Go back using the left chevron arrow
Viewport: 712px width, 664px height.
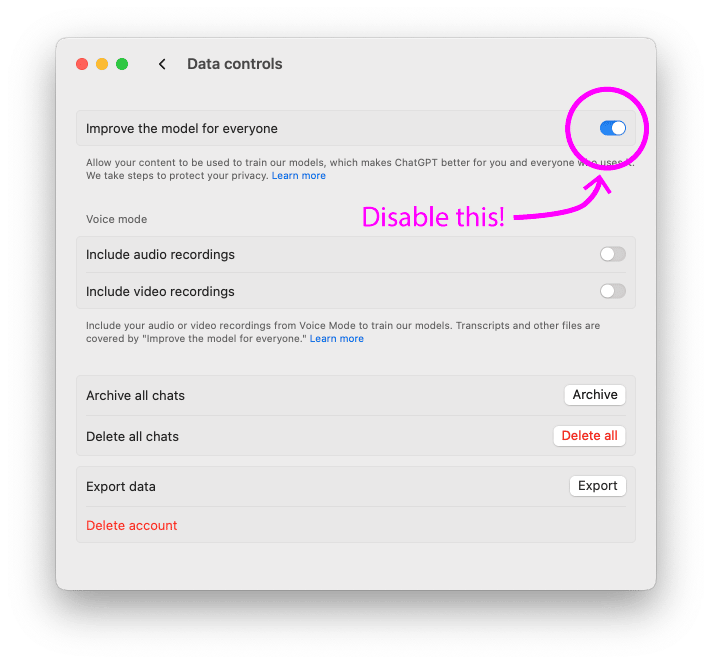162,64
